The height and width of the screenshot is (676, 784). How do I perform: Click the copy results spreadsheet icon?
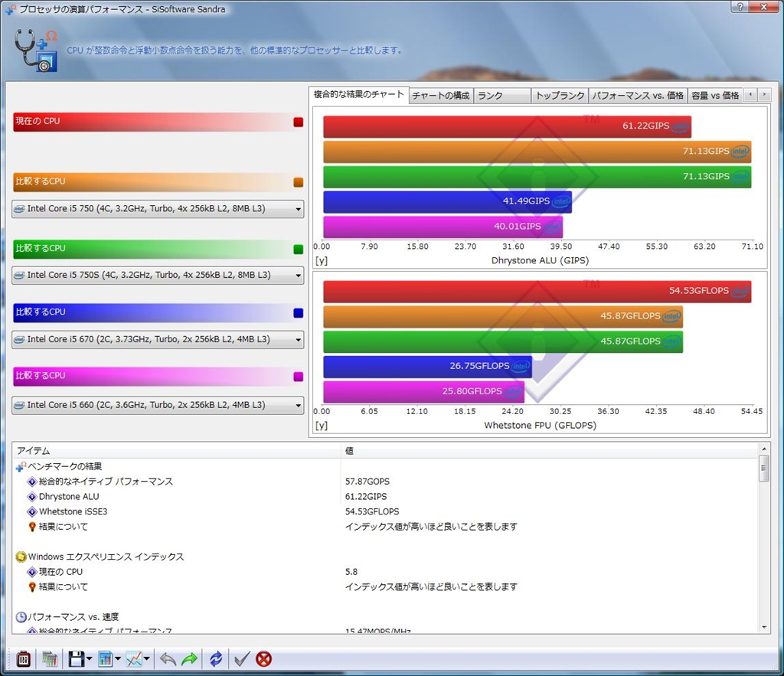[50, 659]
